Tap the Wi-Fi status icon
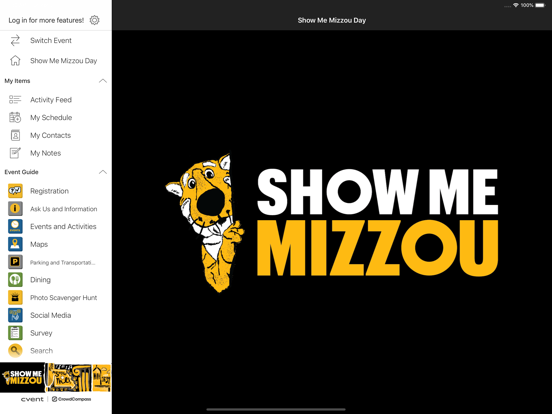552x414 pixels. pos(516,5)
